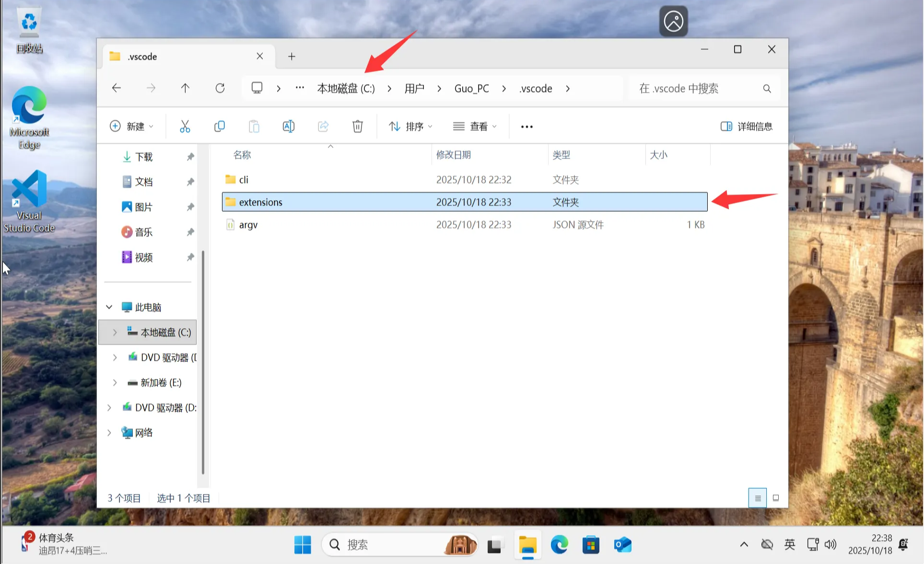924x564 pixels.
Task: Cut the selected extensions folder
Action: tap(185, 126)
